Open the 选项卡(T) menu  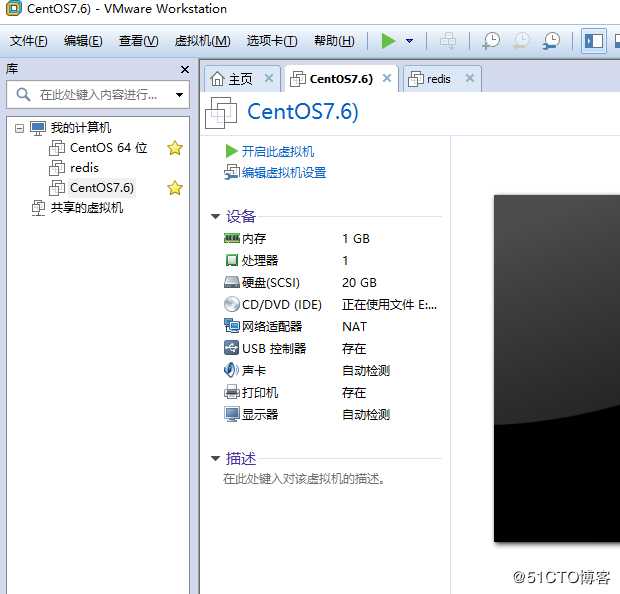pyautogui.click(x=272, y=41)
